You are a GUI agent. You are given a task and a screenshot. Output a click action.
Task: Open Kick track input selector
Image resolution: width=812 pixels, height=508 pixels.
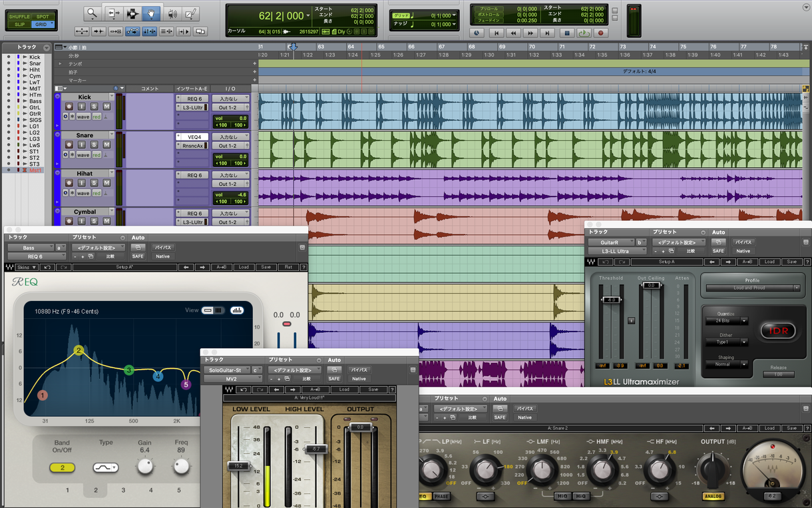click(230, 98)
